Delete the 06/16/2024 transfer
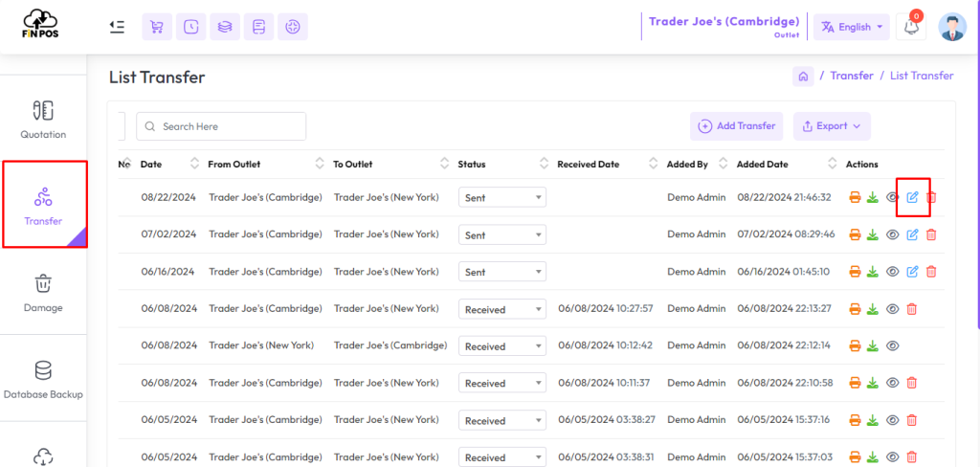The height and width of the screenshot is (467, 980). (931, 272)
